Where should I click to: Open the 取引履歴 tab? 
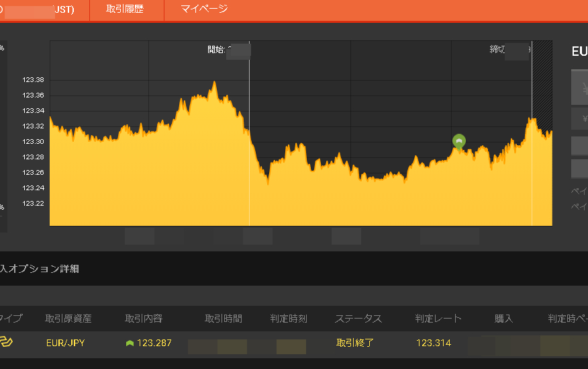tap(126, 9)
